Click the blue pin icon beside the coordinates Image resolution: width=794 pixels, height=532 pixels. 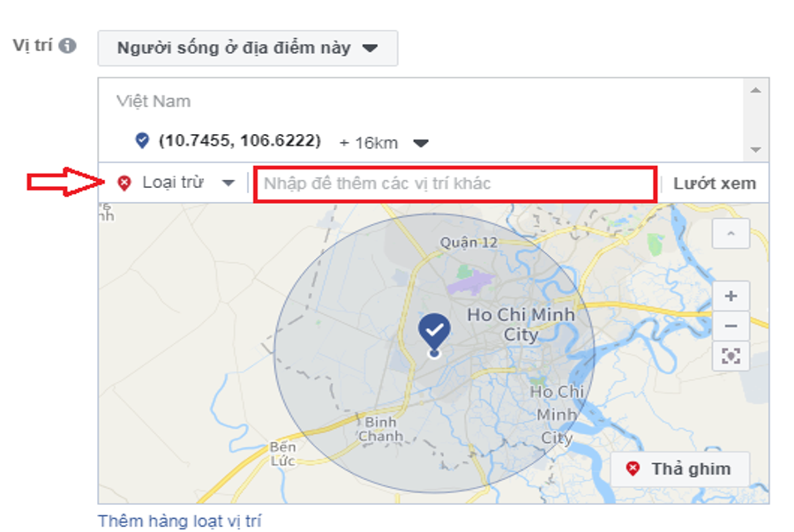142,140
